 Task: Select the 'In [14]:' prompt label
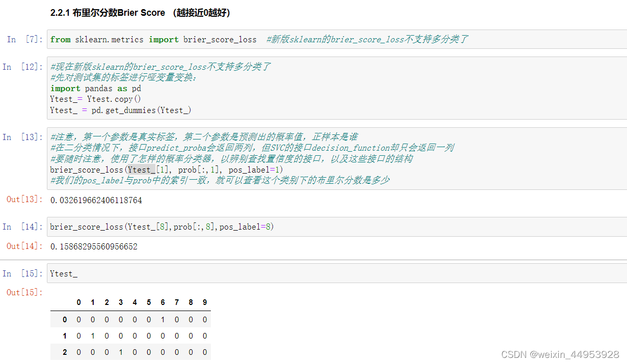pos(22,227)
